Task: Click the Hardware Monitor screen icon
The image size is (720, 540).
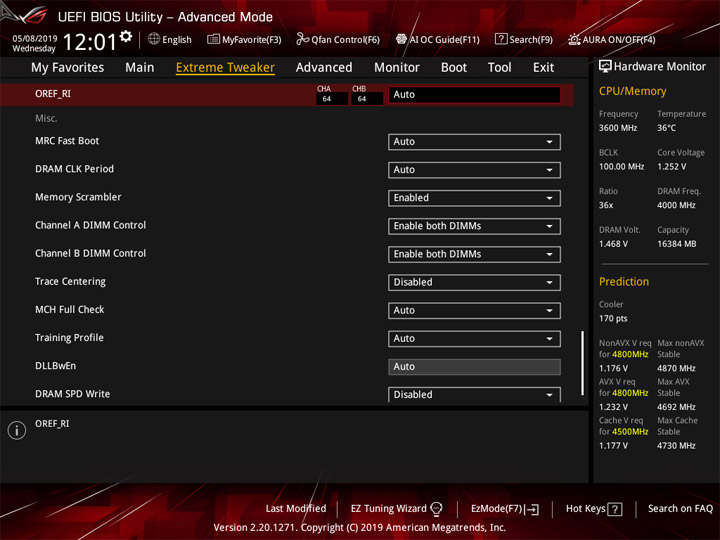Action: click(605, 67)
